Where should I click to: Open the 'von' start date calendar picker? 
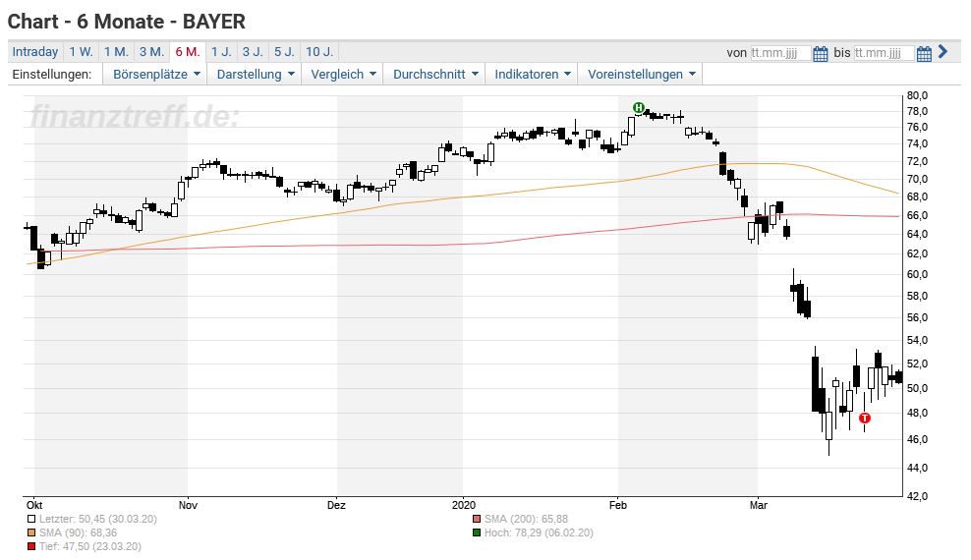tap(820, 54)
